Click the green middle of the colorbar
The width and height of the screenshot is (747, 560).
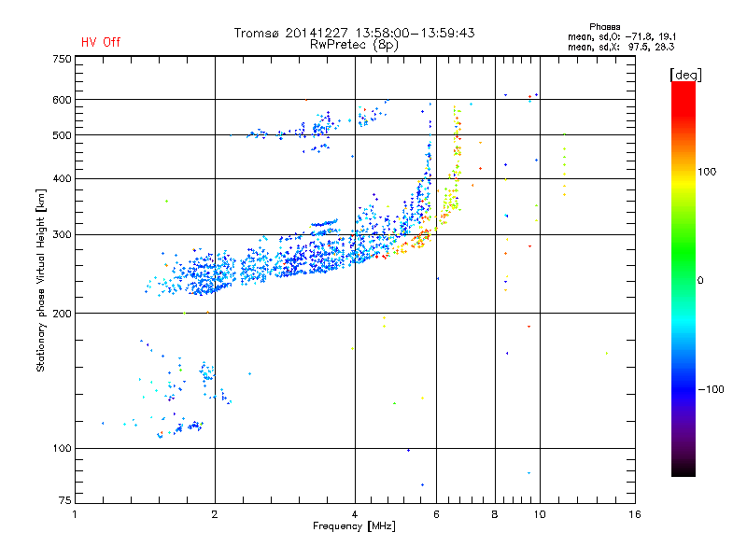[684, 279]
